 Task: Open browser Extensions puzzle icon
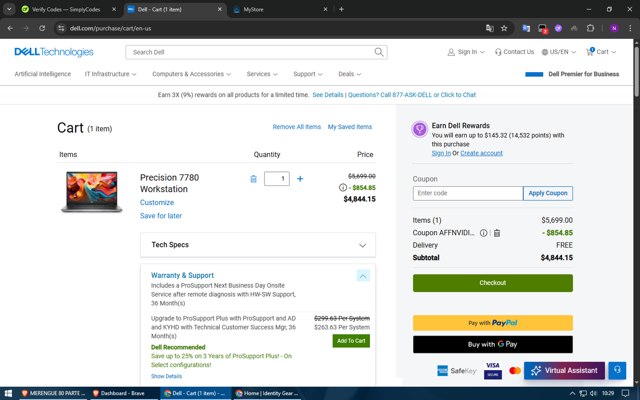tap(590, 28)
